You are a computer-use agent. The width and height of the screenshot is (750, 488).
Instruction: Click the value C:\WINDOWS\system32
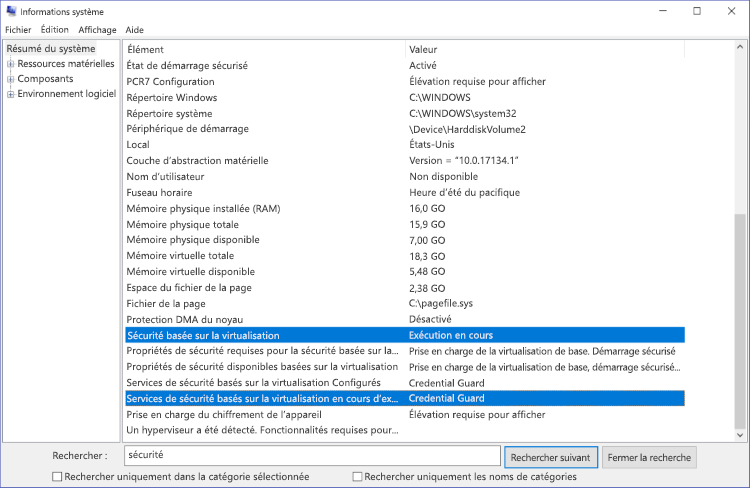[x=463, y=113]
